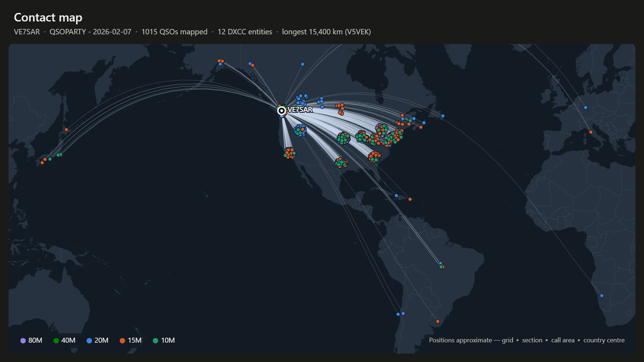The width and height of the screenshot is (644, 362).
Task: Click the 'call area' text in positions note
Action: (563, 340)
